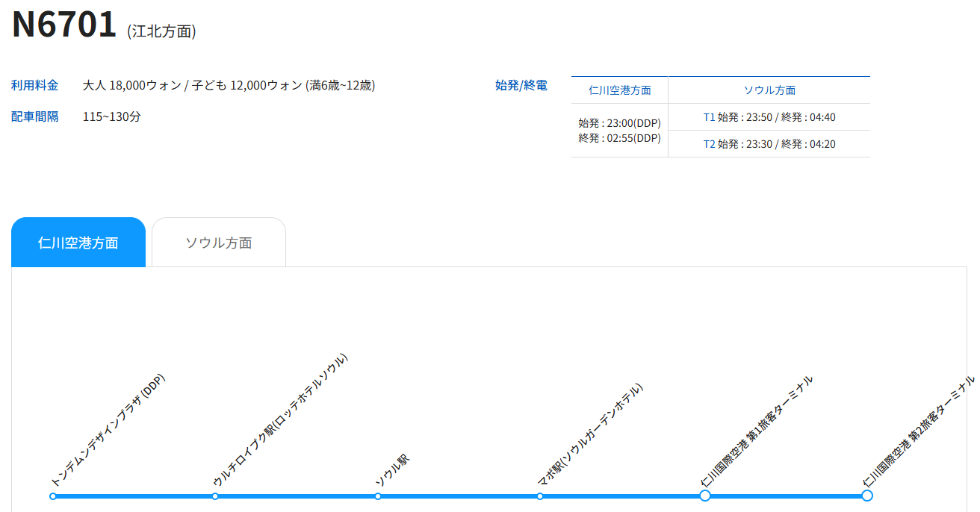The width and height of the screenshot is (980, 512).
Task: Click the トンデムンデザインプラザ (DDP) stop name
Action: click(x=108, y=430)
